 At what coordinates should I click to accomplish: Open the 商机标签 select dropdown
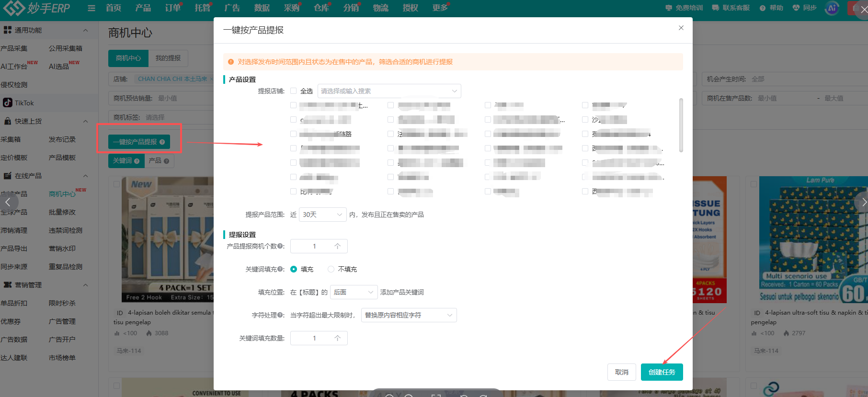[161, 117]
